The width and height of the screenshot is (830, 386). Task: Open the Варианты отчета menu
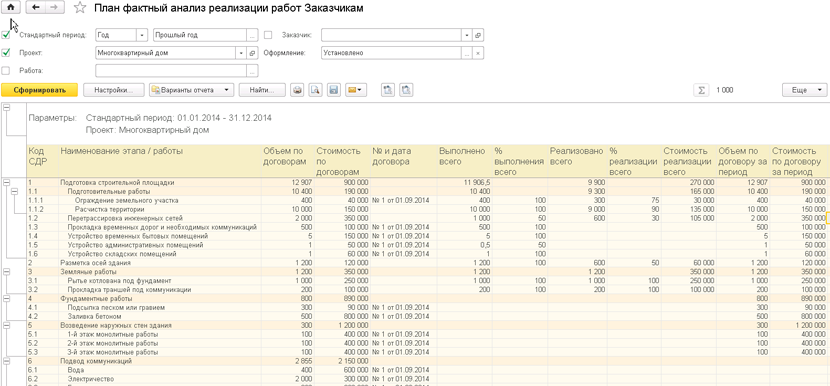tap(191, 90)
